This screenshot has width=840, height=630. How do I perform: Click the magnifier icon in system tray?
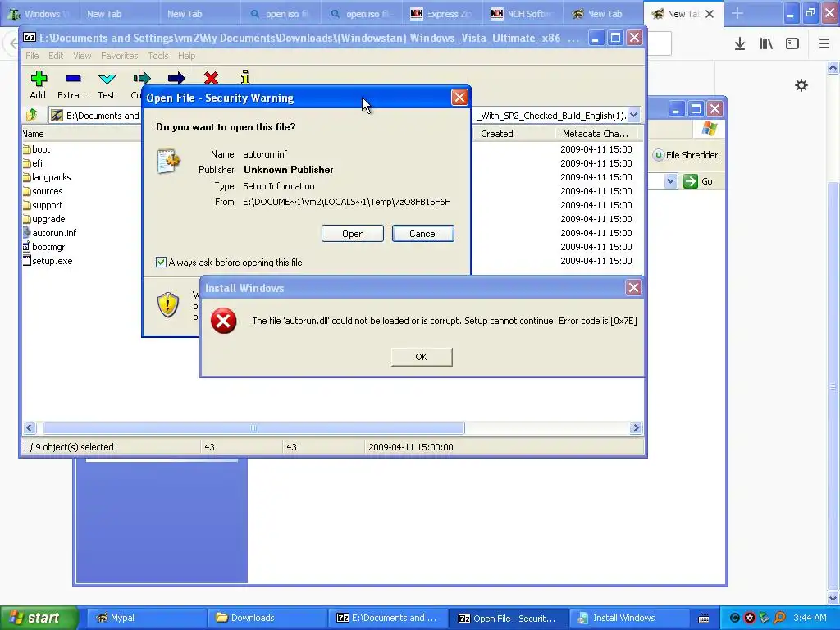pos(779,618)
